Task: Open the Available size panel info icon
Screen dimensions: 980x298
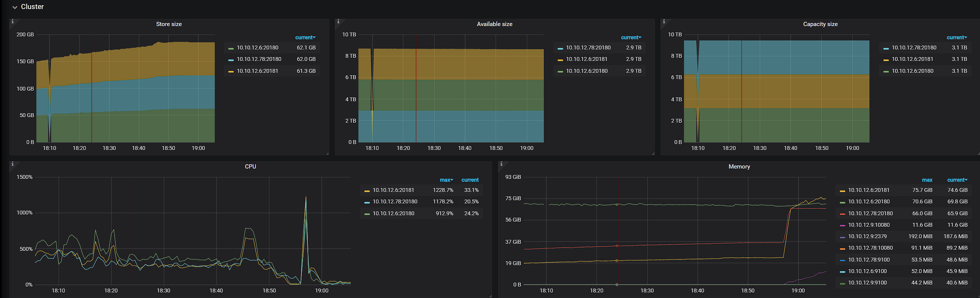Action: (x=338, y=21)
